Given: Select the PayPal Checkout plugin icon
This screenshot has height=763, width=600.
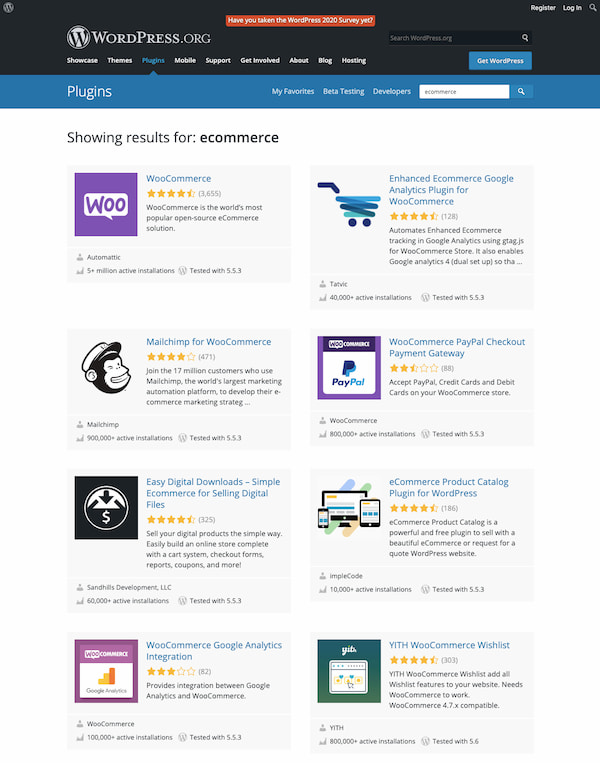Looking at the screenshot, I should (349, 367).
